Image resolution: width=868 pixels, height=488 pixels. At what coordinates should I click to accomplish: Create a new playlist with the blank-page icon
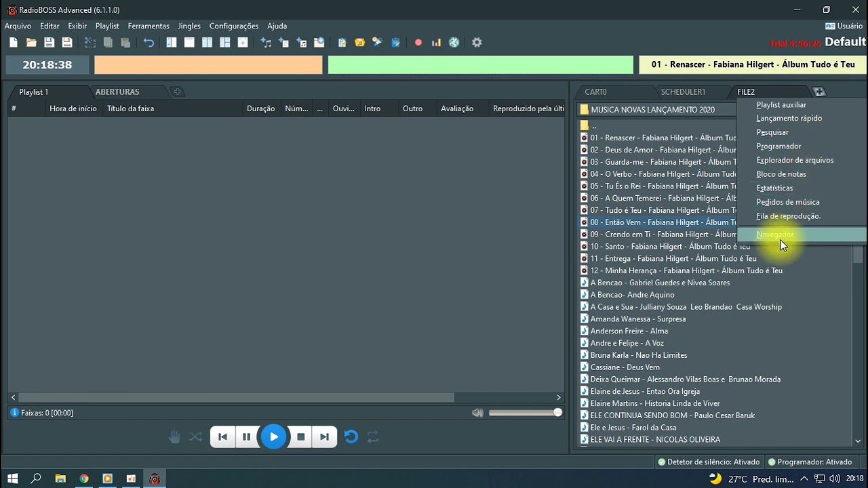[x=14, y=42]
